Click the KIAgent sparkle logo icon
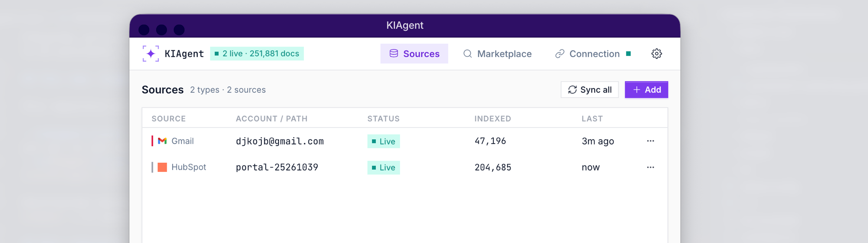The height and width of the screenshot is (243, 868). (151, 53)
